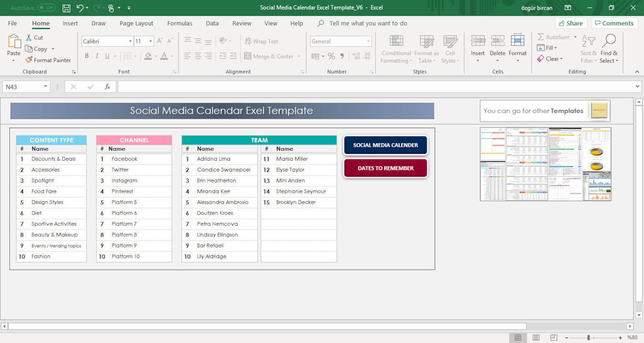The image size is (644, 343).
Task: Expand the Name Box dropdown arrow
Action: click(x=45, y=87)
